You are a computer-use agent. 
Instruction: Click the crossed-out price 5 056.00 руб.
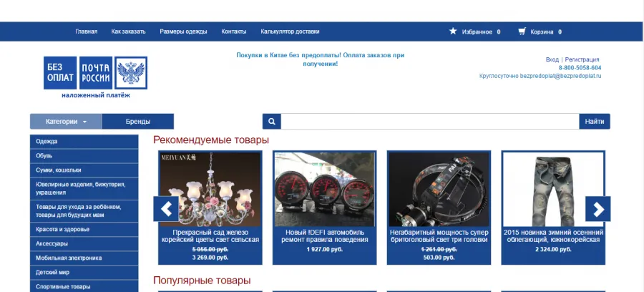coord(210,249)
